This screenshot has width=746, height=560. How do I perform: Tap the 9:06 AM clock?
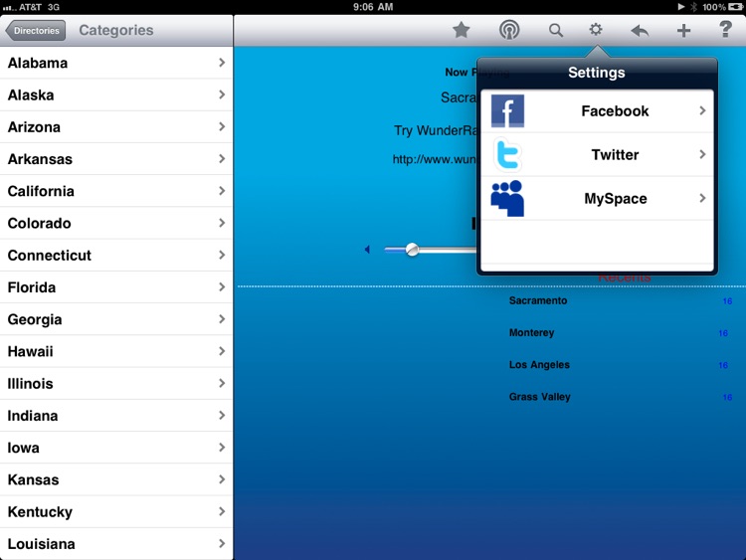(x=373, y=7)
